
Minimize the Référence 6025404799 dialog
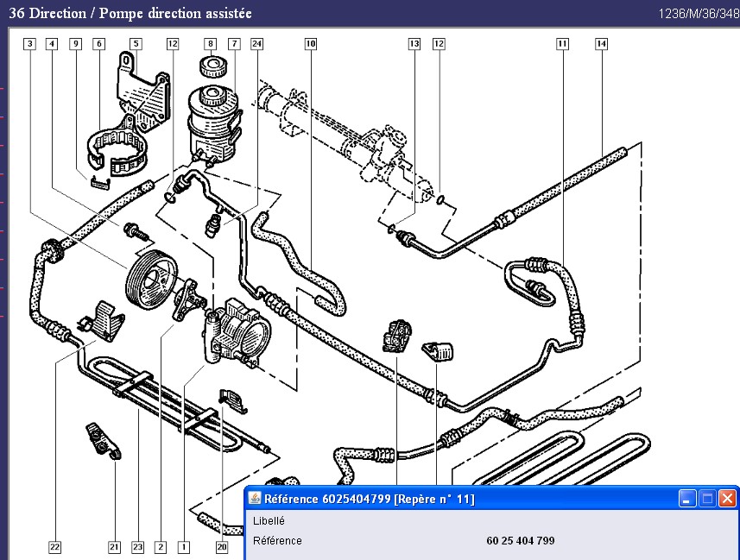[x=687, y=499]
